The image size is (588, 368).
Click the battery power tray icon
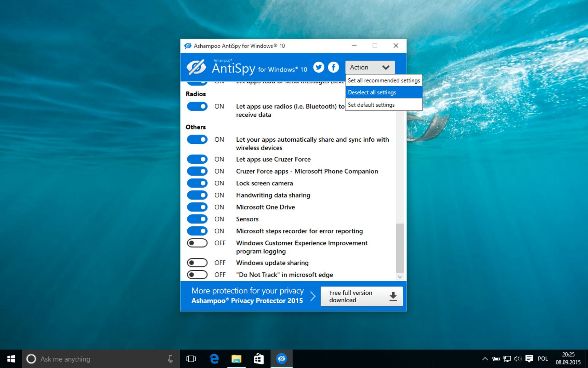496,359
